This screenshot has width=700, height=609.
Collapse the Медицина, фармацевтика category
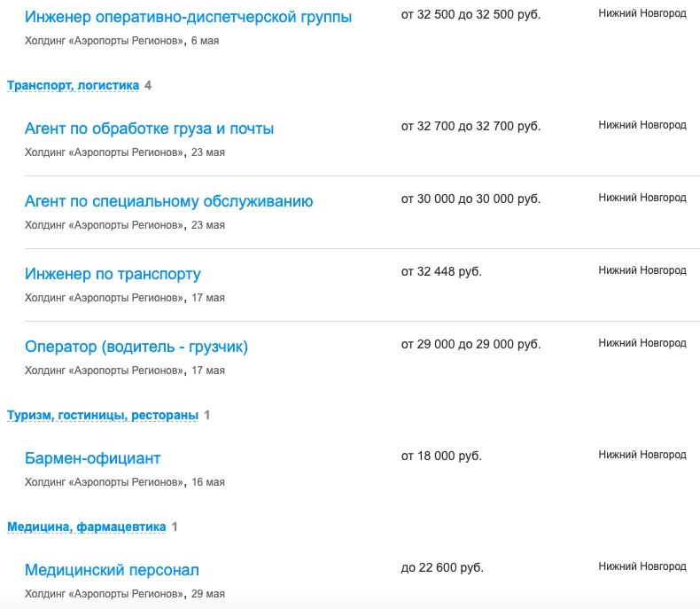pos(87,527)
